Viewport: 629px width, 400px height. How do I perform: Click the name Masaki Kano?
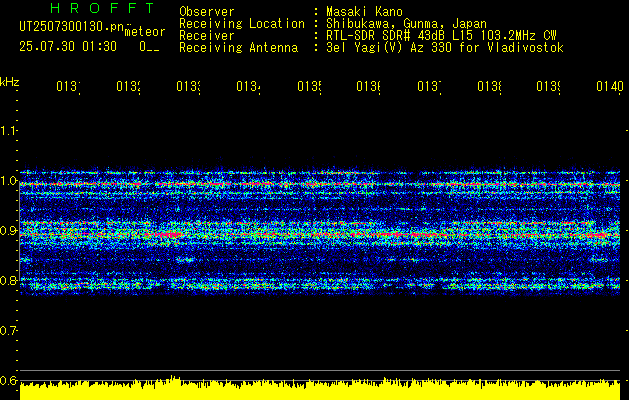[x=364, y=12]
